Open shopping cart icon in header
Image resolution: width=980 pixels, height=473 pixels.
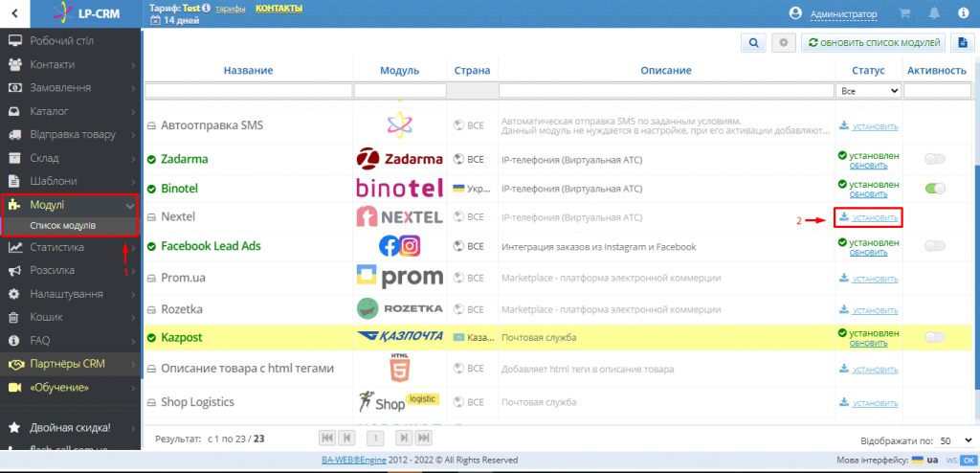click(903, 13)
